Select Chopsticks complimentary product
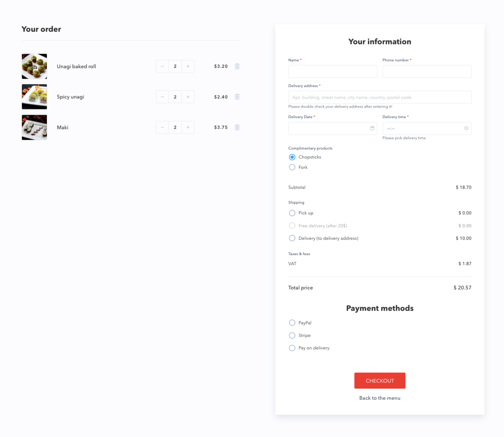Viewport: 504px width, 437px height. [292, 157]
